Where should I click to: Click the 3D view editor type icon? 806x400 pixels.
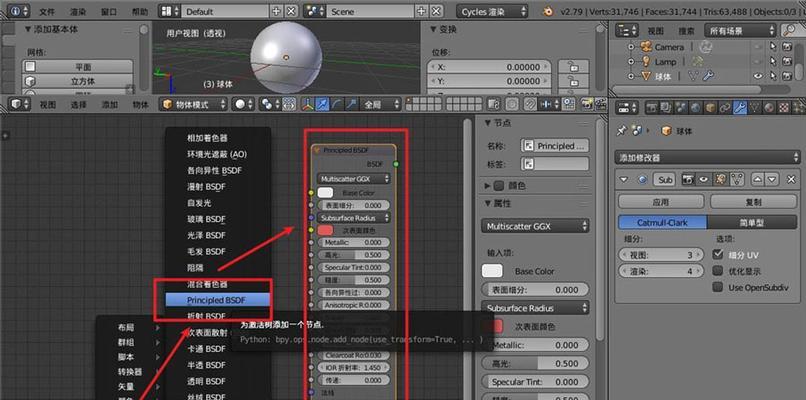[20, 104]
